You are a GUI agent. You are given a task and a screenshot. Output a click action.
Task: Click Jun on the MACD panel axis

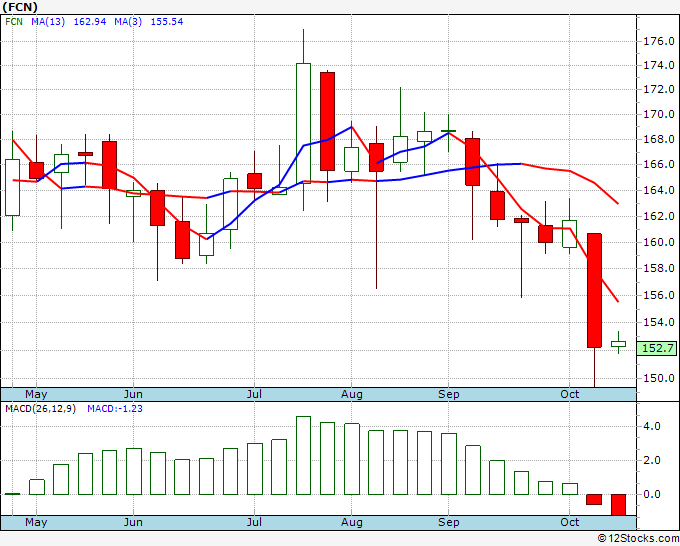[133, 522]
